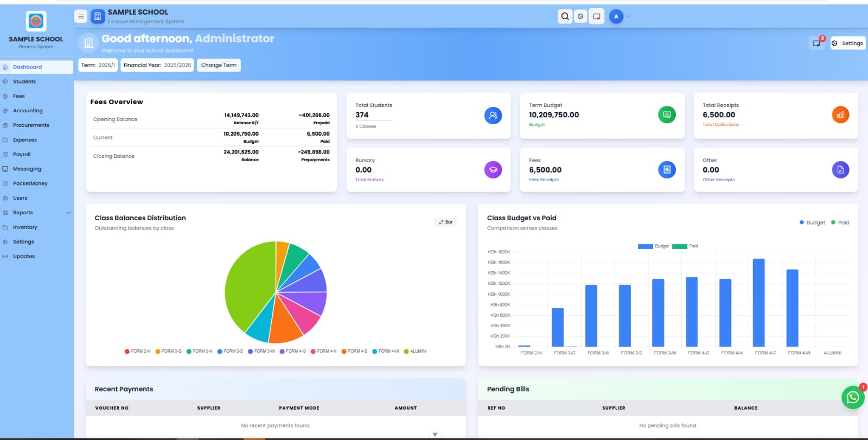The image size is (868, 440).
Task: Open the WhatsApp chat floating button
Action: pos(853,397)
